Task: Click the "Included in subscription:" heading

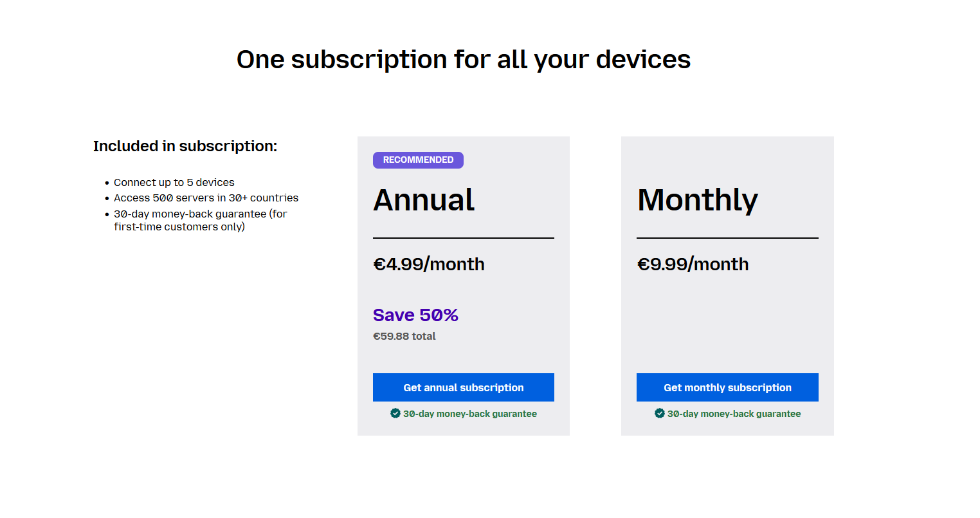Action: [185, 146]
